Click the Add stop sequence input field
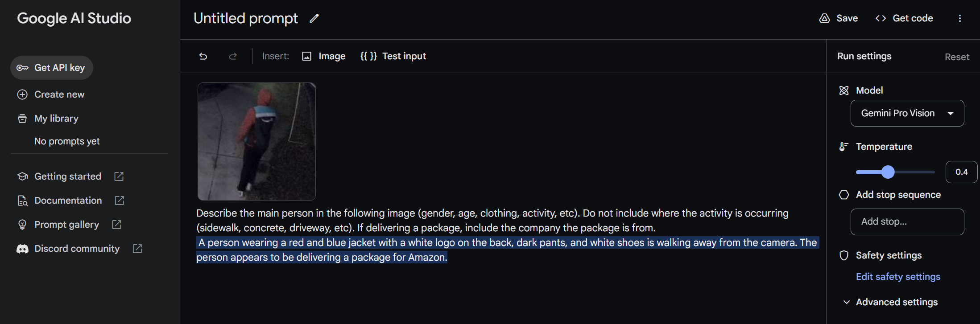 click(x=907, y=221)
